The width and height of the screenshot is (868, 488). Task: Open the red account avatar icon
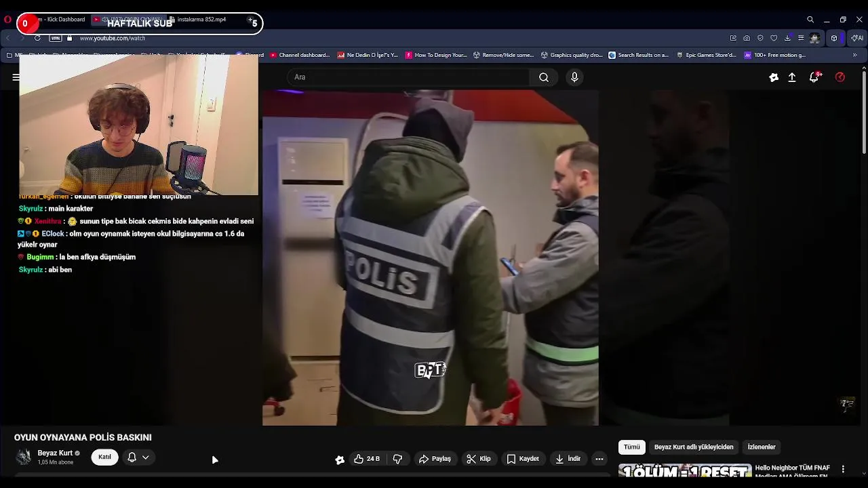click(x=840, y=77)
